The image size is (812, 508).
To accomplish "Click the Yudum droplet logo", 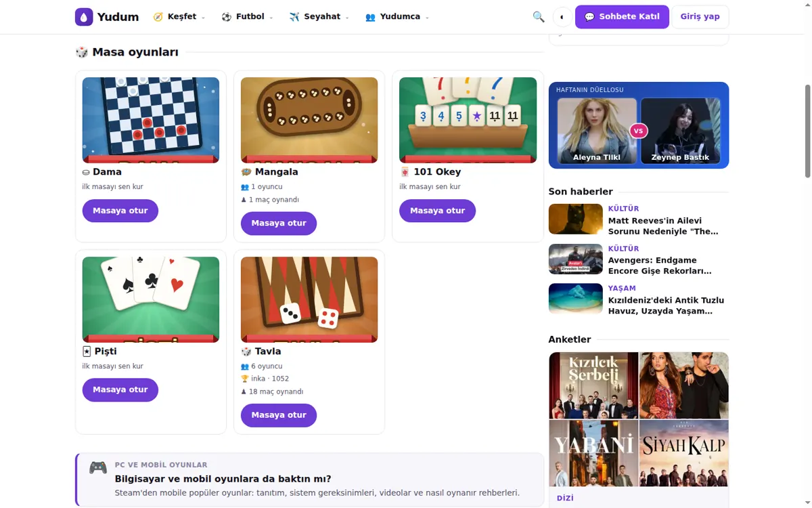I will [x=84, y=17].
